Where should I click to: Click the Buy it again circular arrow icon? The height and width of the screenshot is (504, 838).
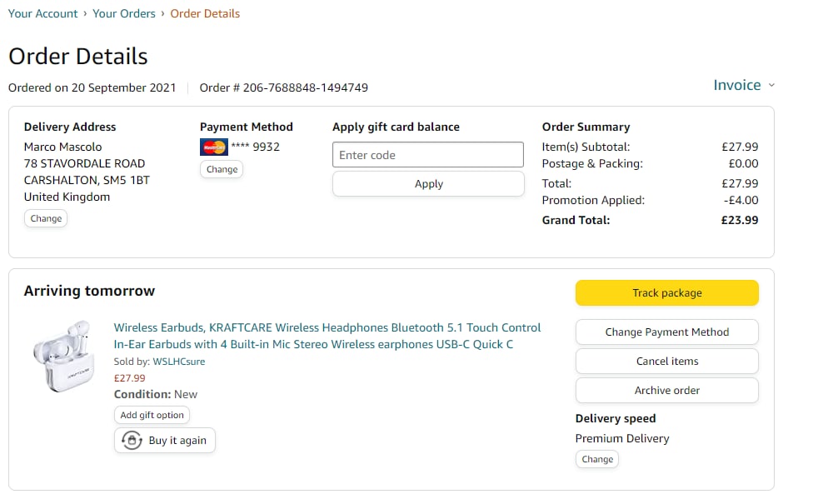click(x=132, y=441)
